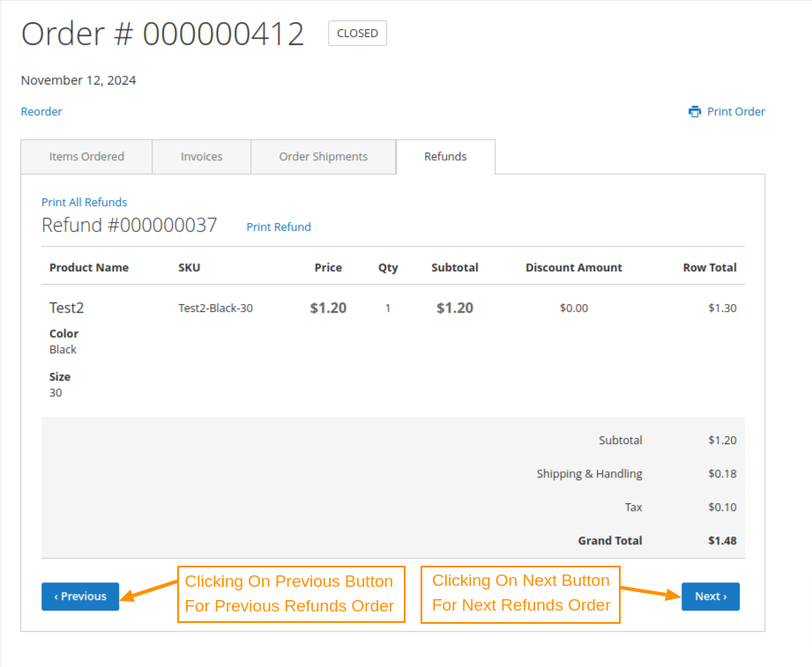This screenshot has width=812, height=667.
Task: Click Print All Refunds link
Action: pyautogui.click(x=84, y=202)
